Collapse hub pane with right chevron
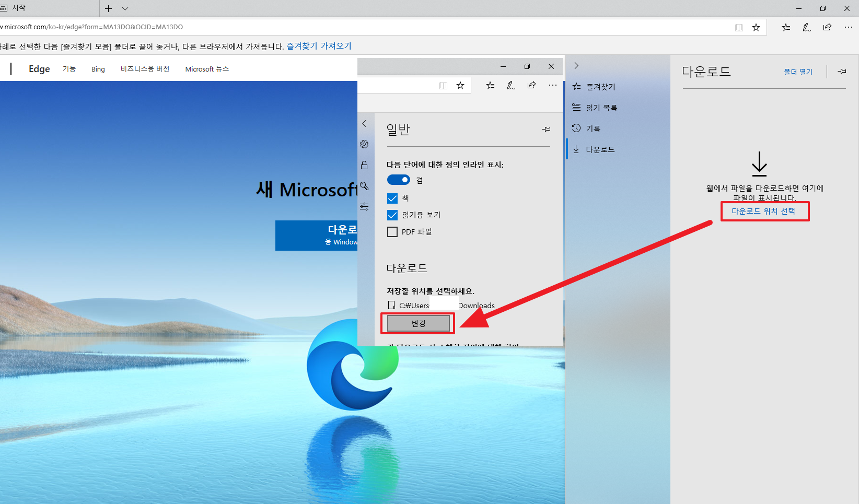The image size is (859, 504). 576,66
